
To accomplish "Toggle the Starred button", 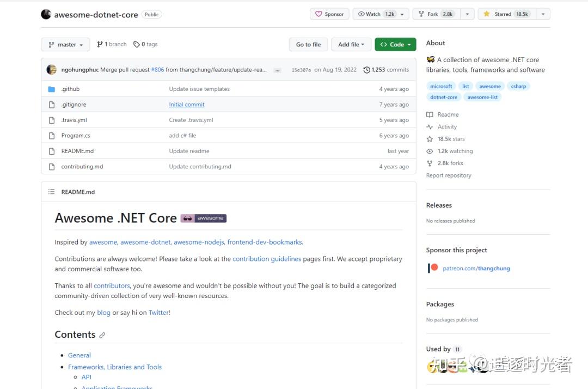I will (x=506, y=14).
